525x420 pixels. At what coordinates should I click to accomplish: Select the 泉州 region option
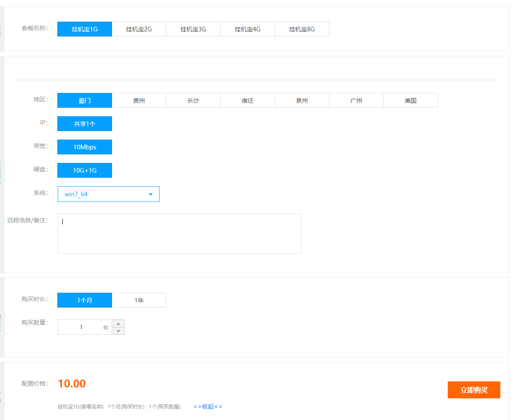coord(302,101)
